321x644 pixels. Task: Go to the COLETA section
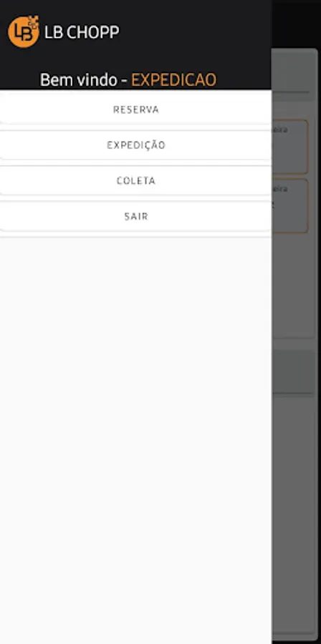[135, 181]
